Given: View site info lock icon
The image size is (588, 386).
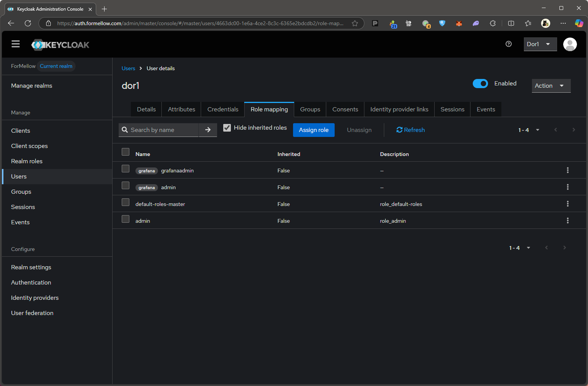Looking at the screenshot, I should [48, 23].
